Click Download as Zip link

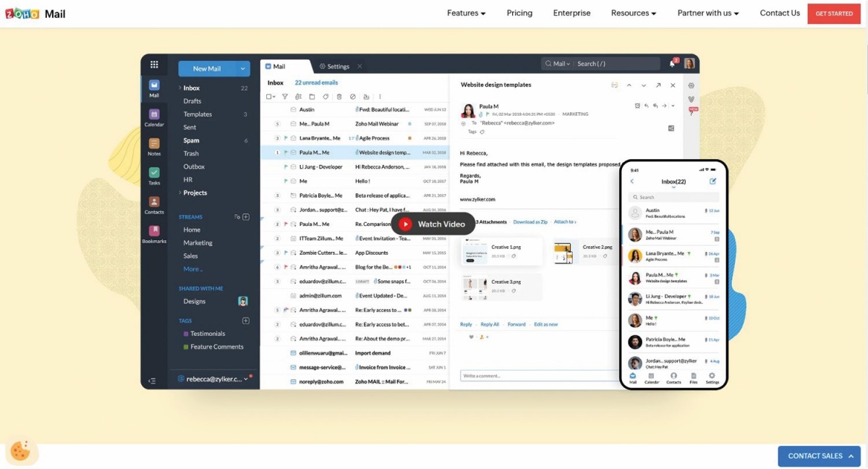(530, 222)
